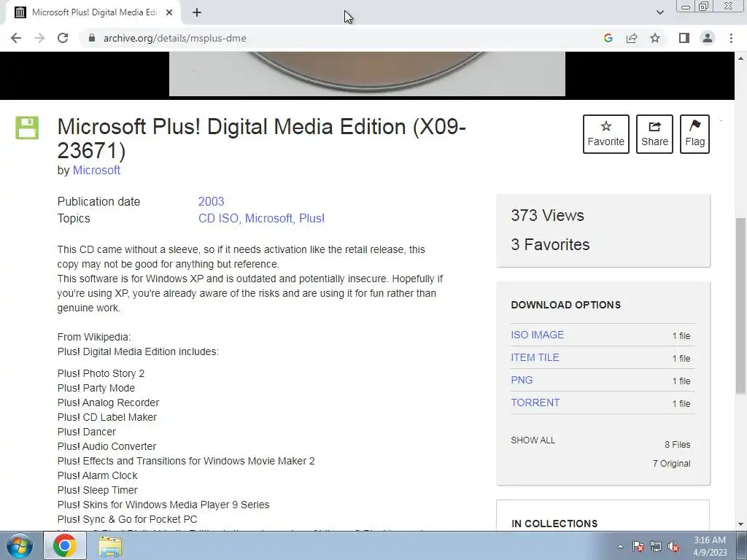
Task: Download the ITEM TILE file
Action: (x=535, y=357)
